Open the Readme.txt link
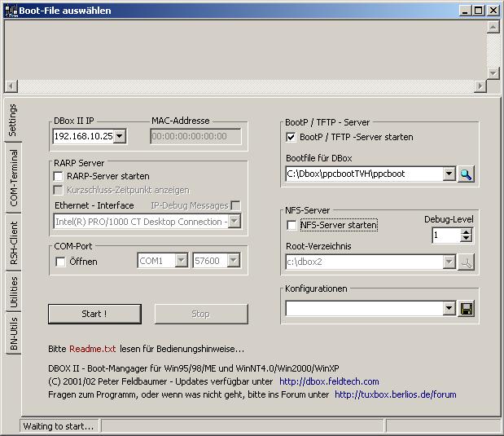This screenshot has height=436, width=504. point(93,349)
